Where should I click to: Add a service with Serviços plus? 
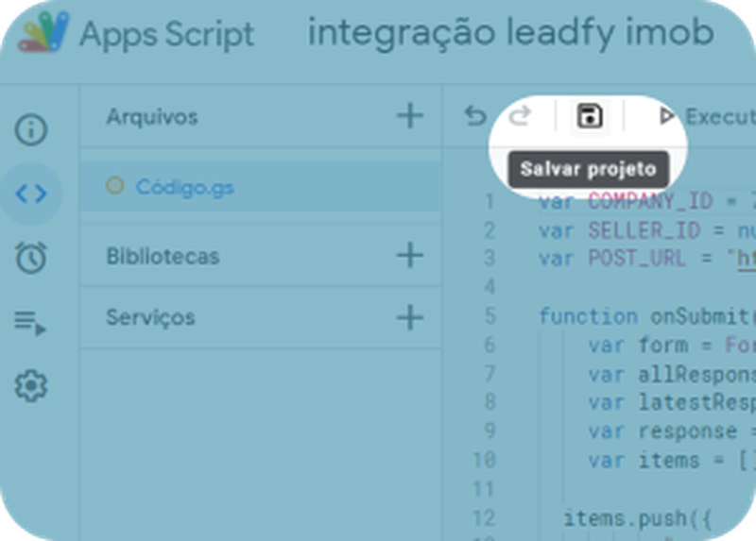(x=410, y=318)
